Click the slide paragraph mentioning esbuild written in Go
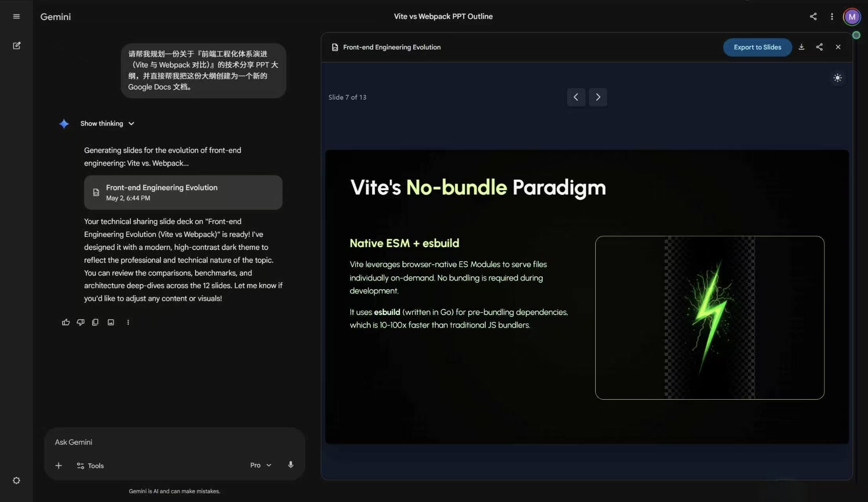 [x=459, y=318]
